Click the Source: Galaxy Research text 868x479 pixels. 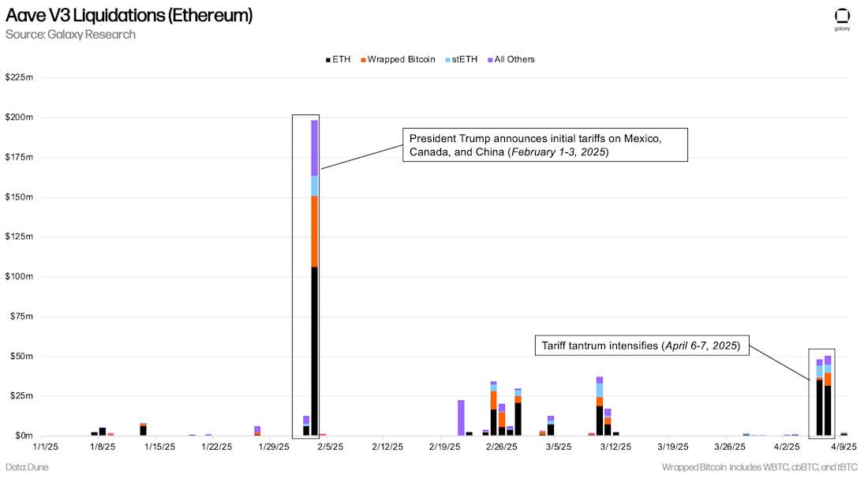coord(70,35)
